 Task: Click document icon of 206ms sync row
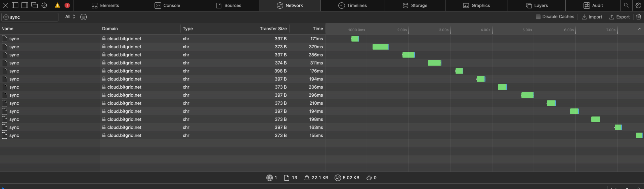(x=4, y=87)
